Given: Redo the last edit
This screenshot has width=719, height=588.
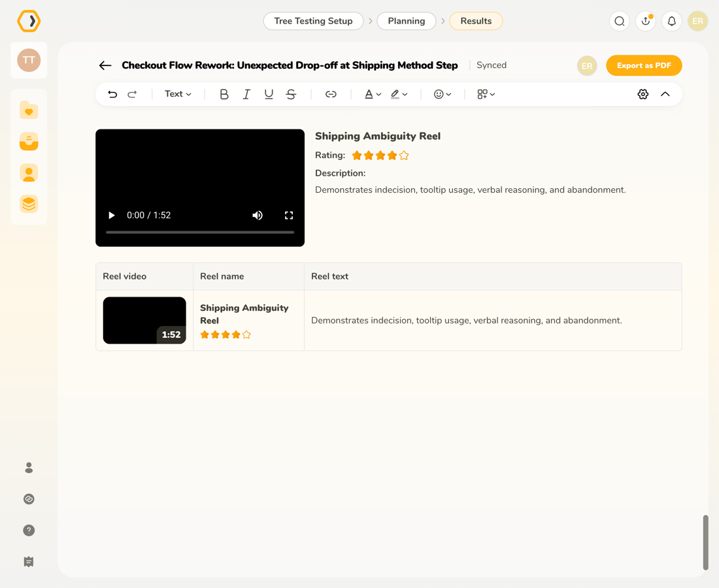Looking at the screenshot, I should [132, 94].
